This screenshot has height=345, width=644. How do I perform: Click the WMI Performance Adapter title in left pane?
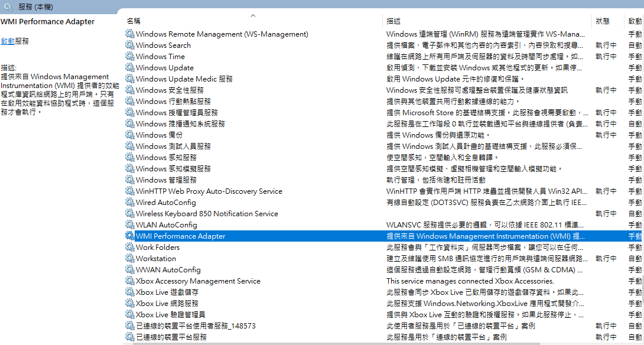click(x=48, y=22)
